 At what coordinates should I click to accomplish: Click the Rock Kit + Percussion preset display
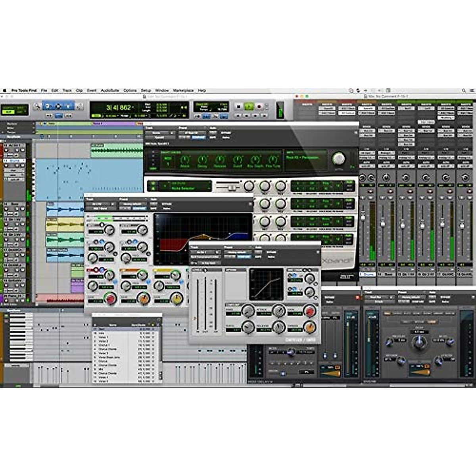pyautogui.click(x=303, y=157)
